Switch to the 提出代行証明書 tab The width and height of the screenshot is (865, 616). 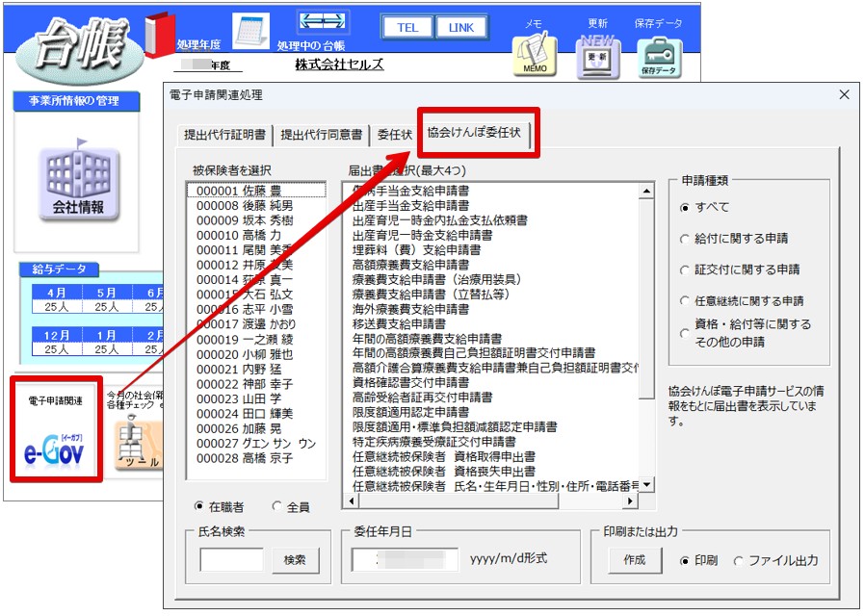(x=224, y=135)
